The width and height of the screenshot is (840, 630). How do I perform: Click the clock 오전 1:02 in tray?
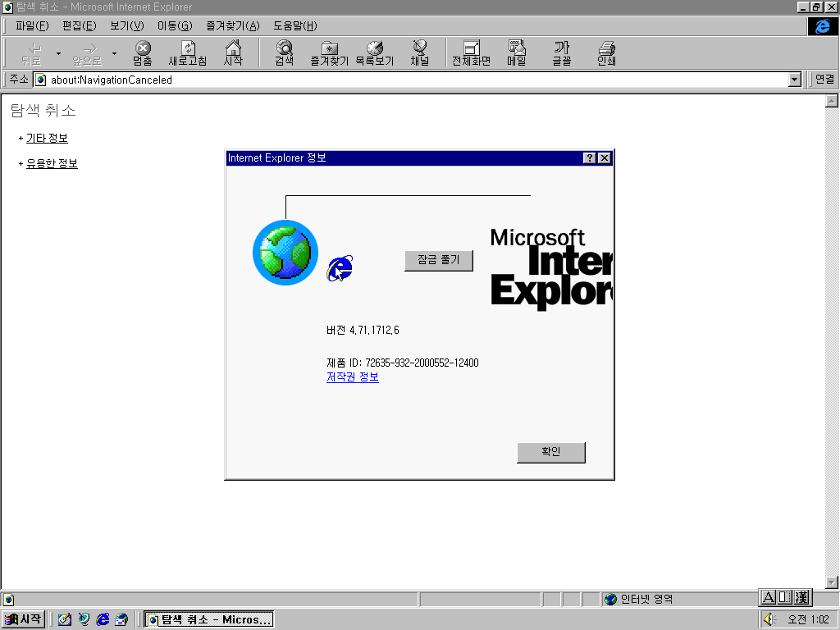(808, 619)
